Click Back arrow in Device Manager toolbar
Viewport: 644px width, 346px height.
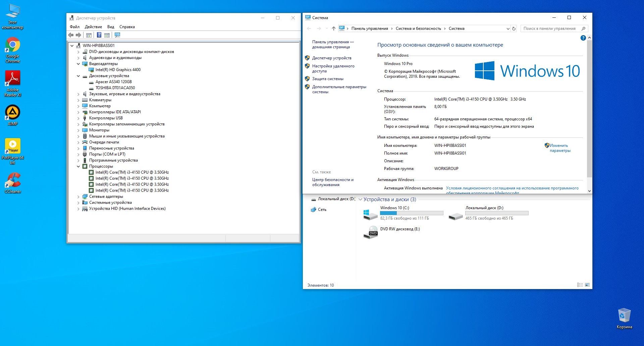tap(71, 35)
